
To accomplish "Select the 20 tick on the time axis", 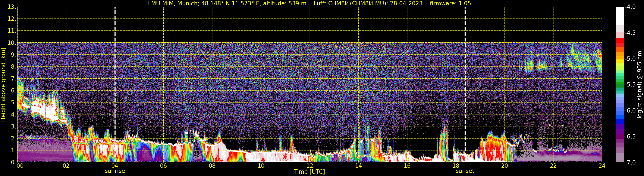I will pyautogui.click(x=504, y=166).
